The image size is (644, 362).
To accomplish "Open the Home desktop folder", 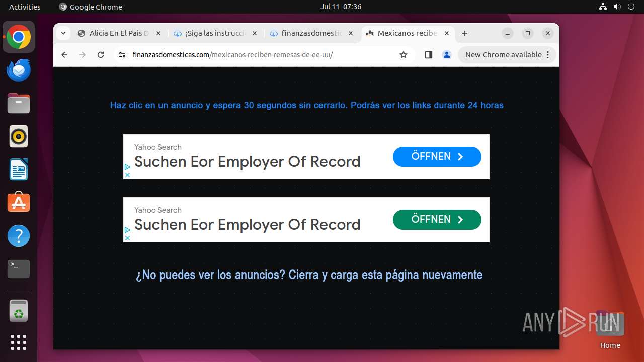I will click(x=610, y=330).
